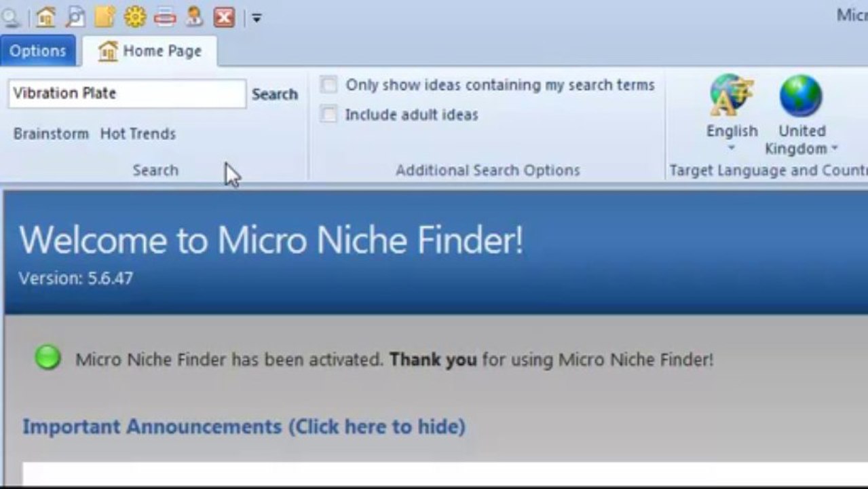Click the United Kingdom globe icon
The width and height of the screenshot is (868, 489).
(x=801, y=96)
